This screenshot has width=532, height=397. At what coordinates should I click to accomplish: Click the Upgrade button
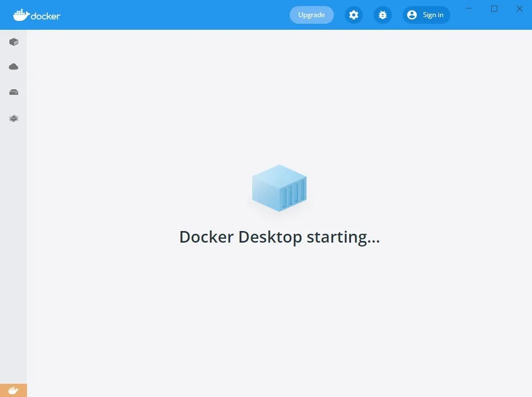(311, 15)
